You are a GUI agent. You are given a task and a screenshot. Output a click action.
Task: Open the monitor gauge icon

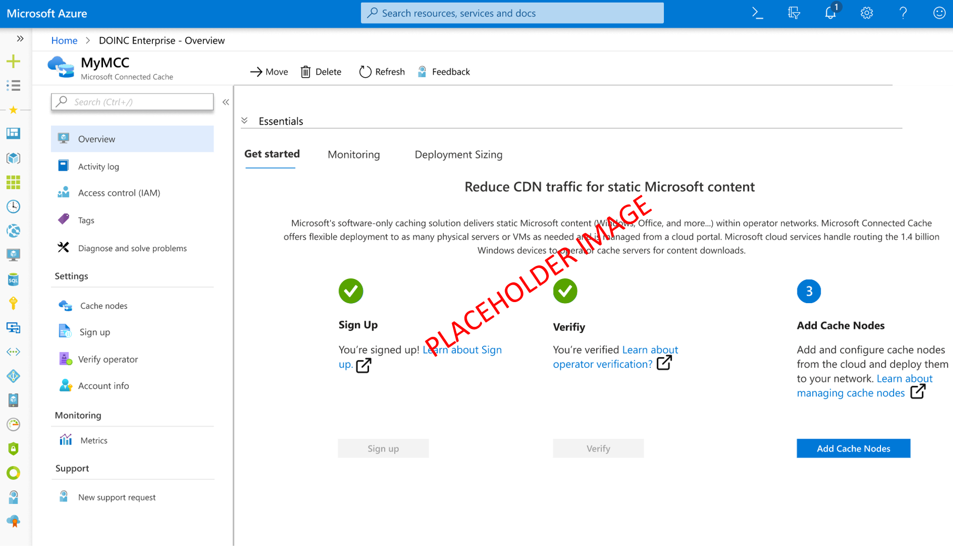pos(13,424)
